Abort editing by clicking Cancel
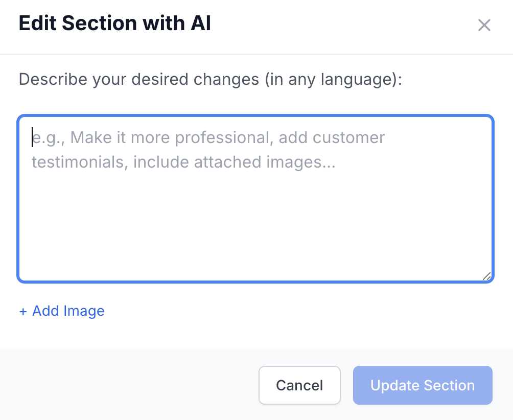The height and width of the screenshot is (420, 513). point(299,385)
